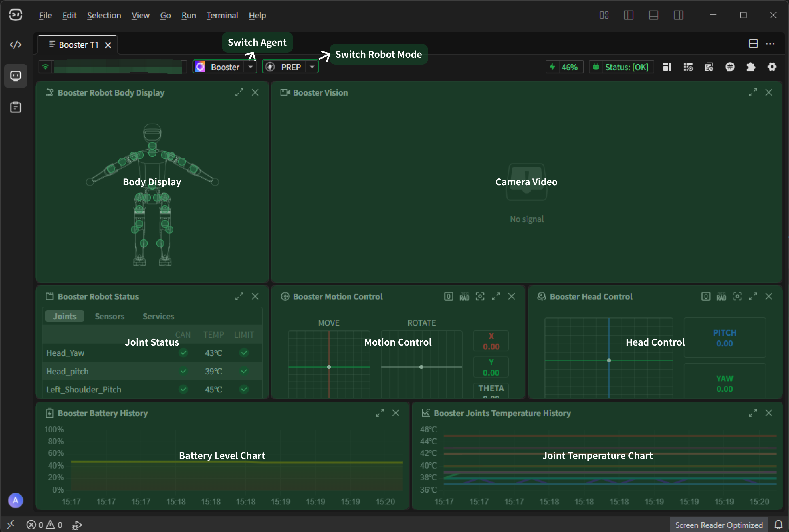Click the list settings icon in the robot toolbar

click(x=688, y=67)
